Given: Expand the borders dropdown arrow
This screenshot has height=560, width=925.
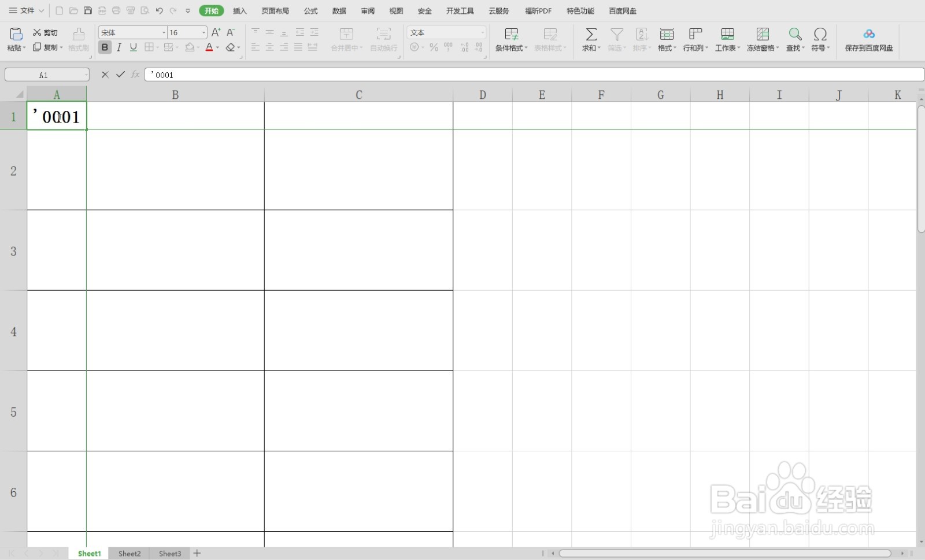Looking at the screenshot, I should click(x=157, y=48).
